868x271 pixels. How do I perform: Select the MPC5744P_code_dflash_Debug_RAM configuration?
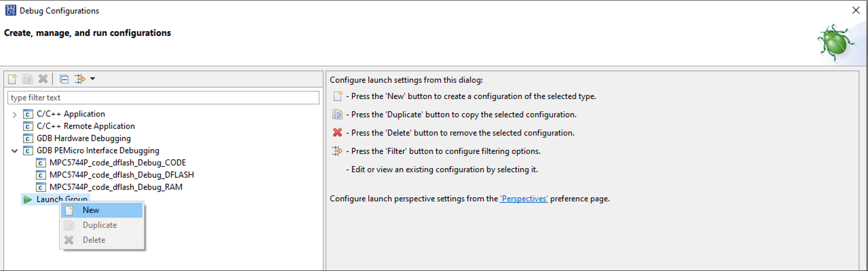tap(116, 187)
